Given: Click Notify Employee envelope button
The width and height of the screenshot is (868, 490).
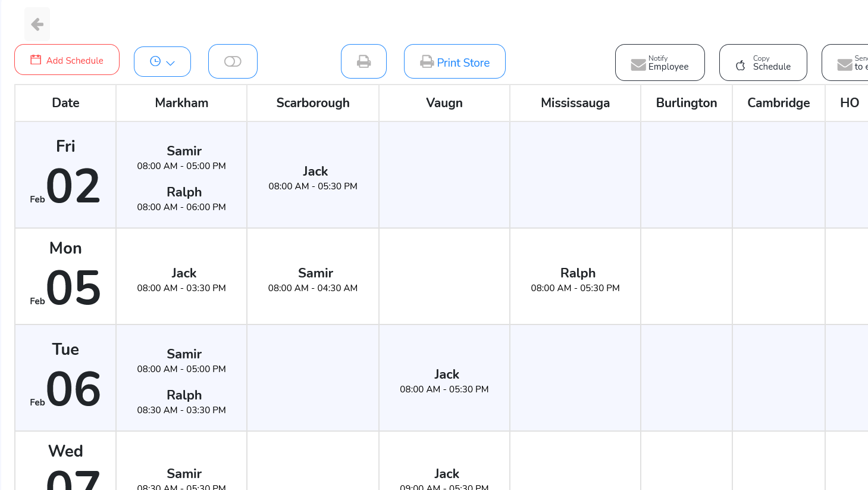Looking at the screenshot, I should click(659, 63).
